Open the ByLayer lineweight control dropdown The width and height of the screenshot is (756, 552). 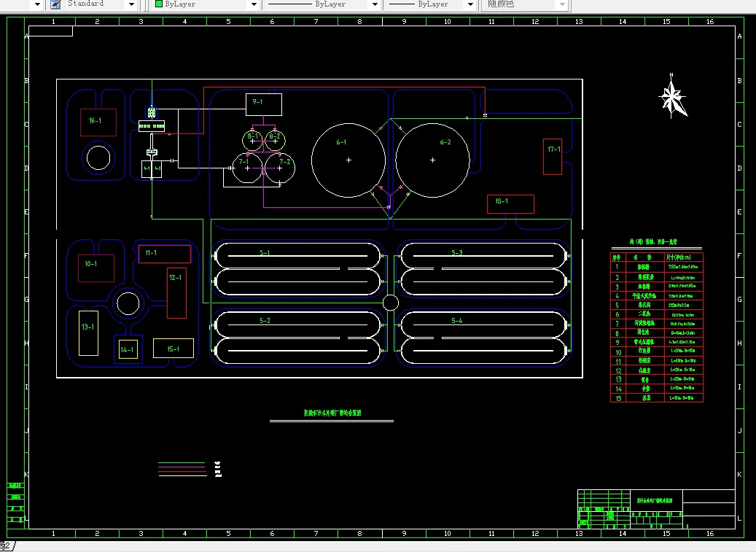pos(470,4)
